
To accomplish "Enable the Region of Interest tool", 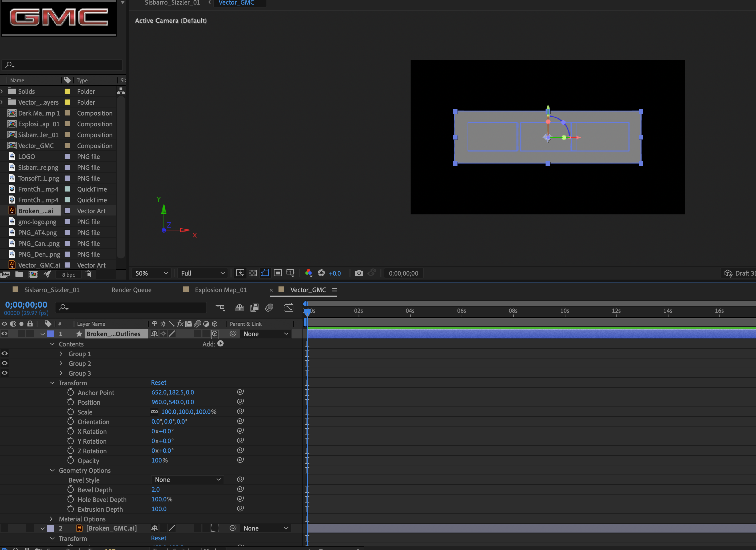I will (278, 273).
